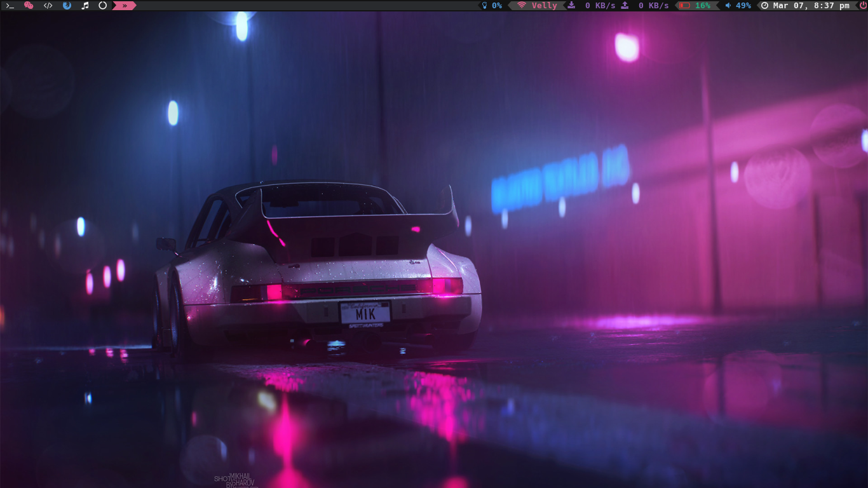
Task: Click the Wi-Fi signal icon
Action: [x=522, y=6]
